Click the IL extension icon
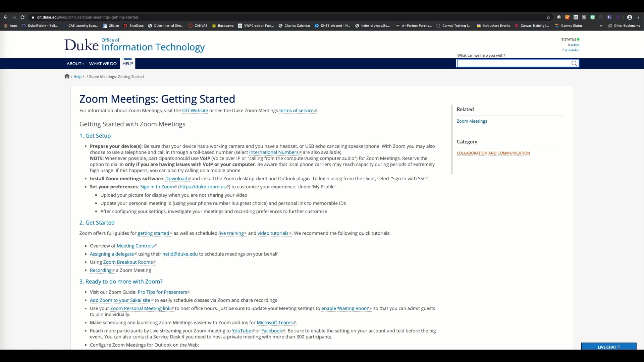644x362 pixels. coord(609,17)
